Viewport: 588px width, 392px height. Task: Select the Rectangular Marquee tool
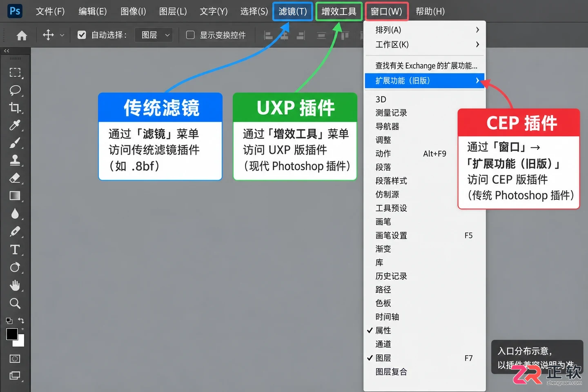[x=15, y=73]
